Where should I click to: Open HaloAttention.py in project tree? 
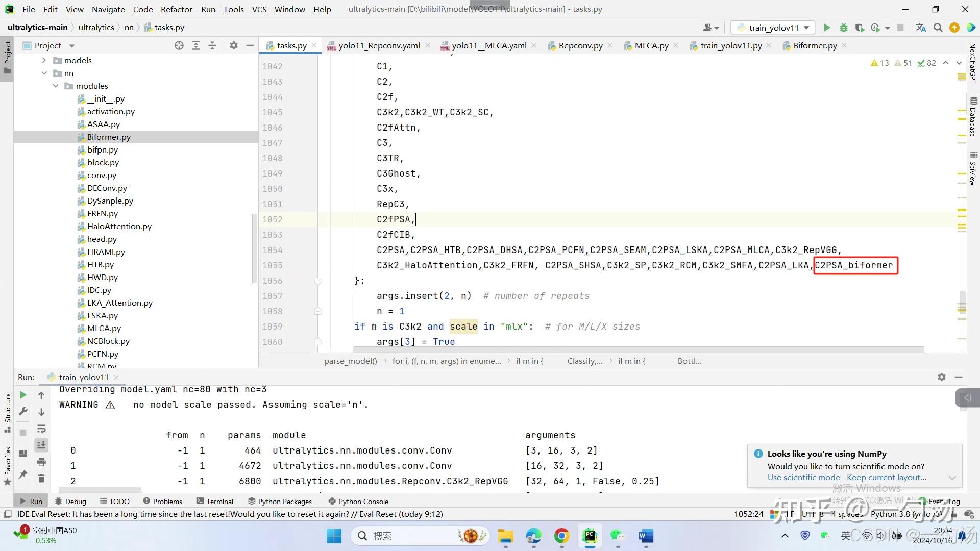point(119,226)
